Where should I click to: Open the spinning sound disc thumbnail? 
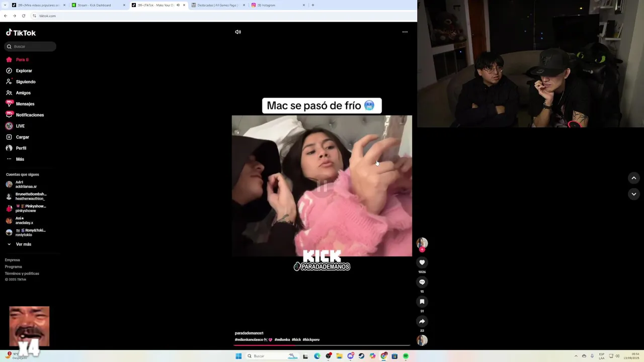[422, 340]
